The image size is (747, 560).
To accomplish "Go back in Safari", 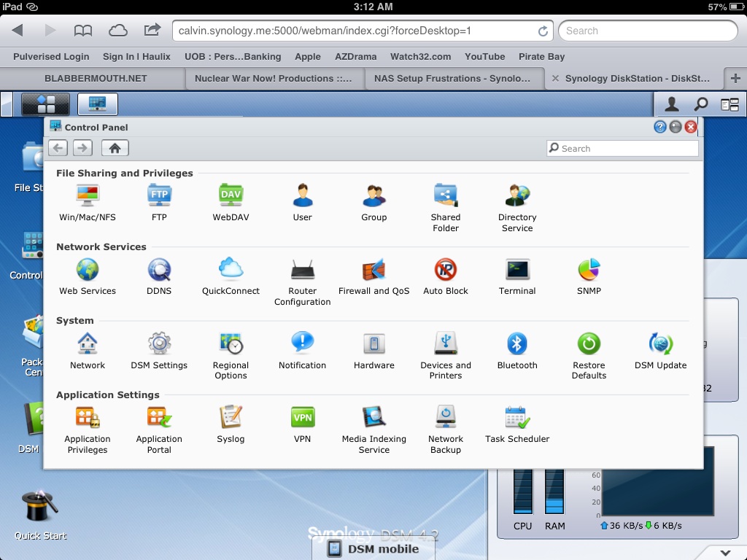I will 18,31.
